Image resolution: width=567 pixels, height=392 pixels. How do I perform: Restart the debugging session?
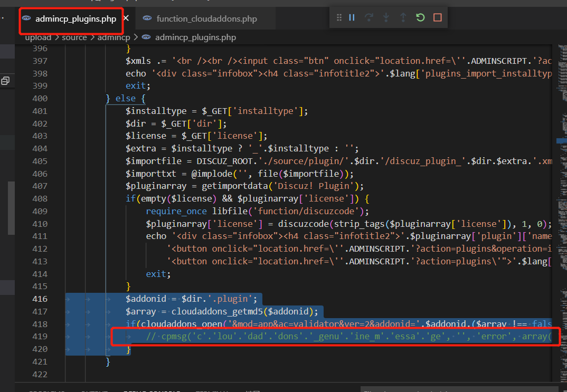420,17
